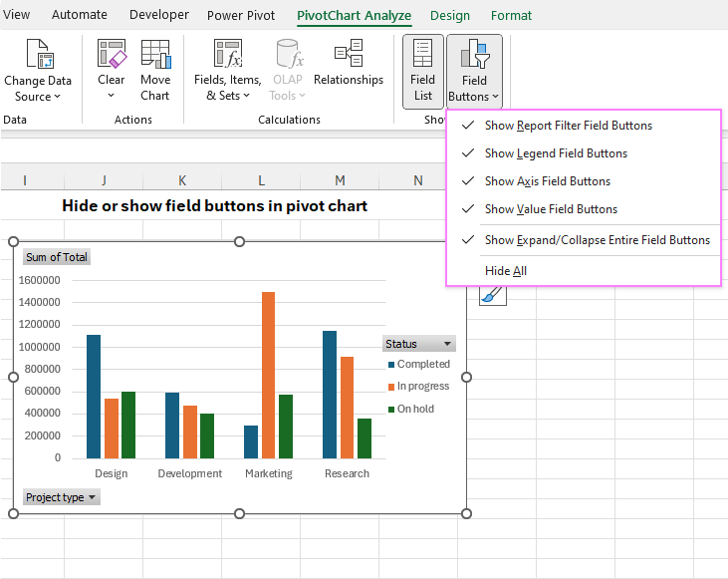728x579 pixels.
Task: Open the Clear dropdown
Action: coord(111,71)
